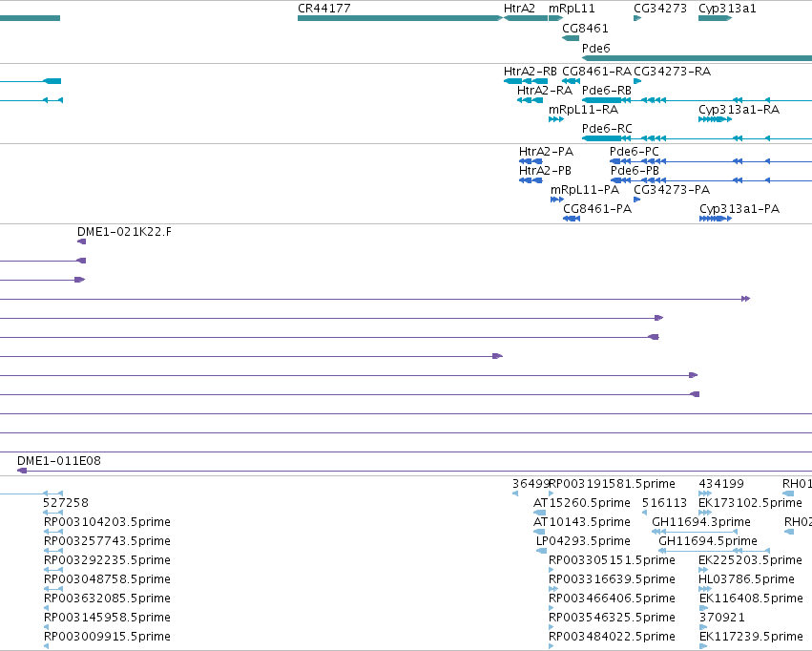
Task: Click the CG8461 gene label
Action: pyautogui.click(x=585, y=28)
